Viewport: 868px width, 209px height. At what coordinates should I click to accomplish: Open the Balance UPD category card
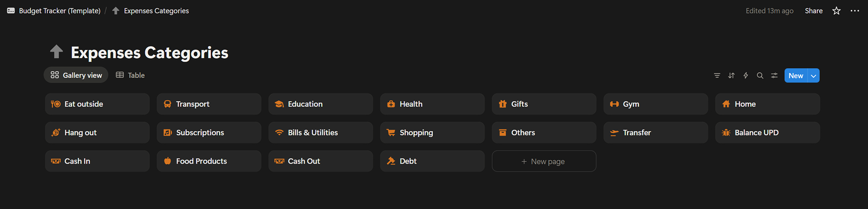click(767, 133)
